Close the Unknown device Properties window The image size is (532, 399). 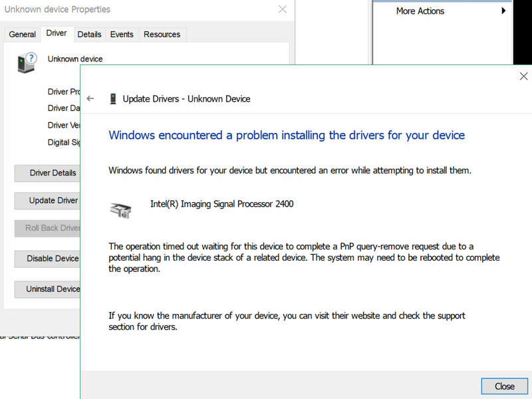coord(282,9)
